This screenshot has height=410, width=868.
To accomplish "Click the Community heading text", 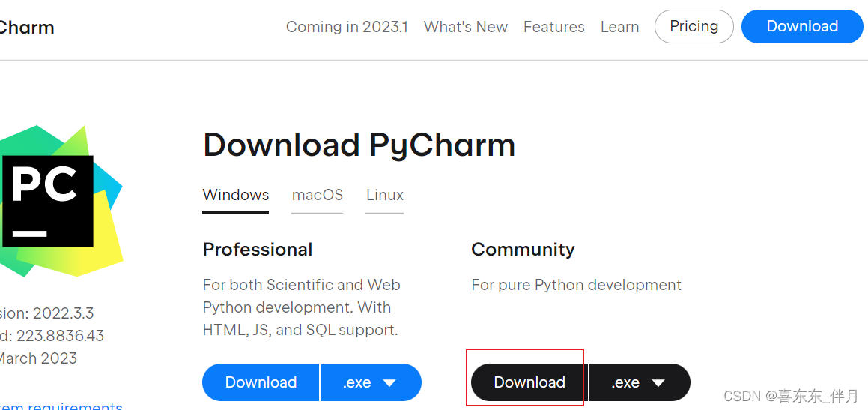I will point(523,250).
